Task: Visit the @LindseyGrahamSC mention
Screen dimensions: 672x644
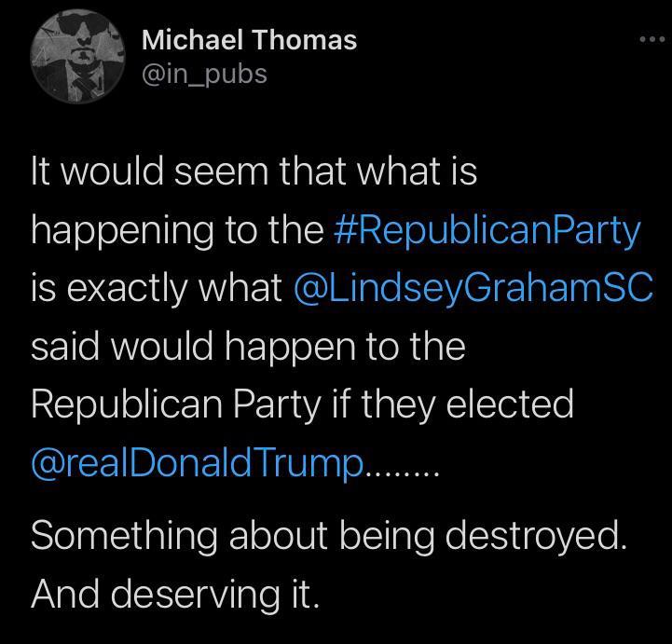Action: 473,289
